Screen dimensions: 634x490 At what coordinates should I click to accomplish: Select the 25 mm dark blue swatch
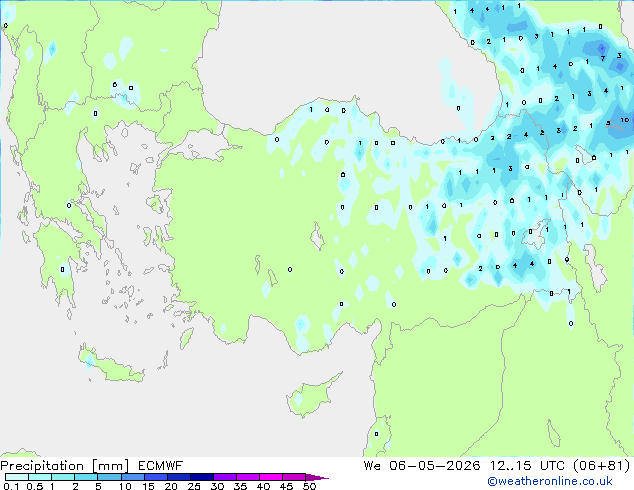[201, 477]
